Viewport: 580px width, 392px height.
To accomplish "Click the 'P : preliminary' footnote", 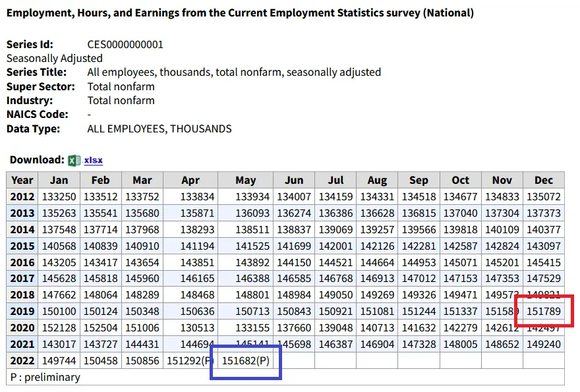I will tap(45, 378).
